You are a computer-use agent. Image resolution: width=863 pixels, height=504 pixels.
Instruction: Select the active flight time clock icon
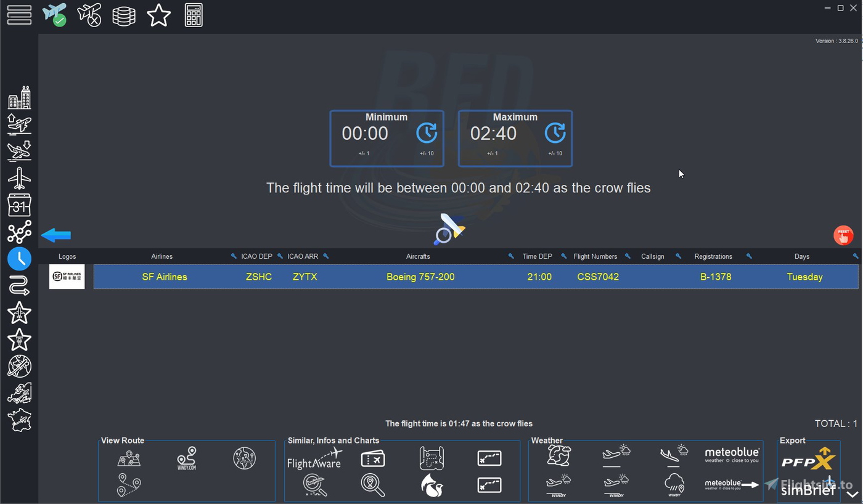pyautogui.click(x=19, y=258)
